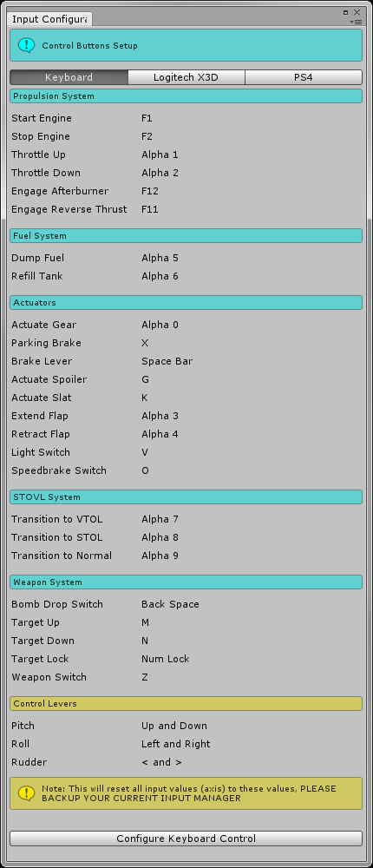Click the Input Configuration window tab
The height and width of the screenshot is (868, 373).
(49, 19)
